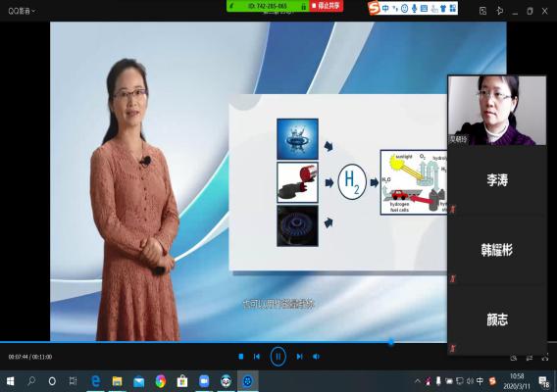557x392 pixels.
Task: Seek using the blue progress bar handle
Action: (391, 342)
